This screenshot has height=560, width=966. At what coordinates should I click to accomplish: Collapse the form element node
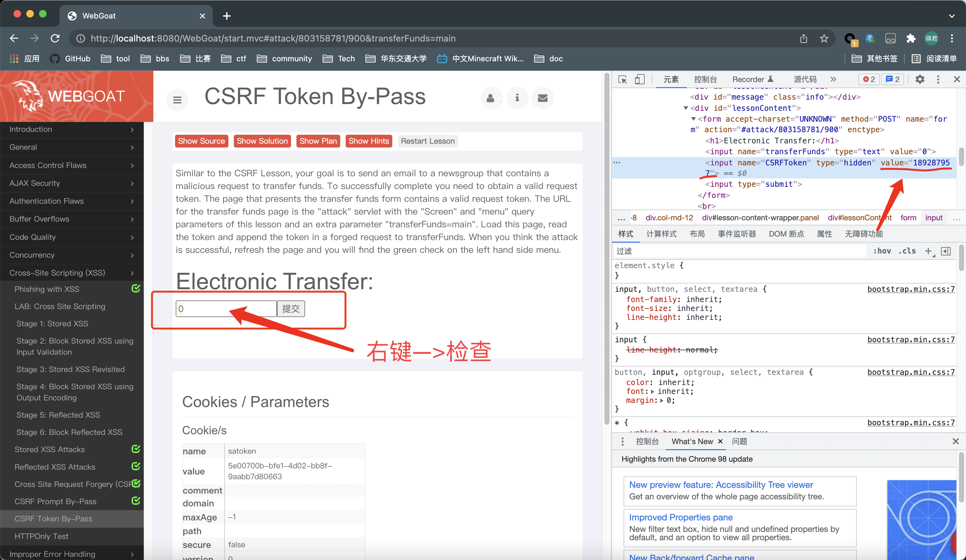(x=694, y=119)
